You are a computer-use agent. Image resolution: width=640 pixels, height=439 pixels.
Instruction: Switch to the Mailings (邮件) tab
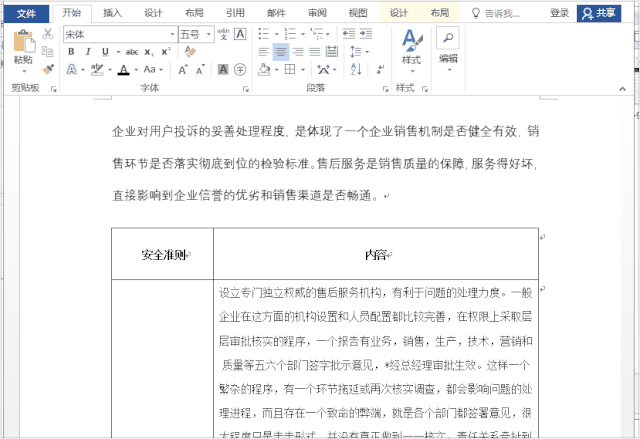click(276, 13)
